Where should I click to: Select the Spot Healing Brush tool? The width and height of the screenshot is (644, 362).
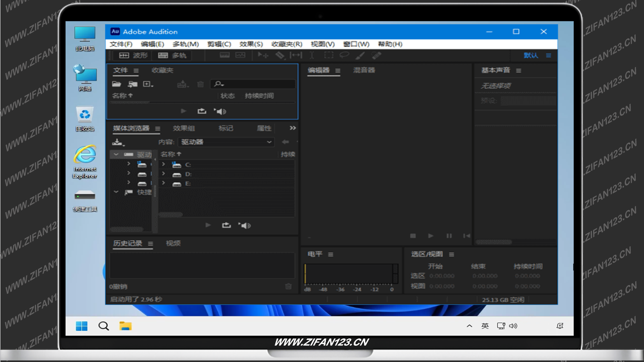click(376, 55)
